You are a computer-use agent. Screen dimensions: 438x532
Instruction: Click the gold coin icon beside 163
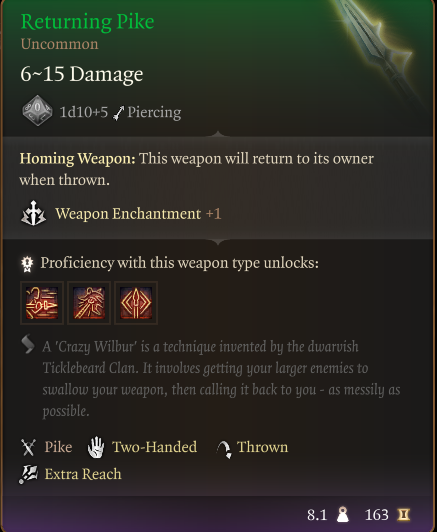point(404,515)
